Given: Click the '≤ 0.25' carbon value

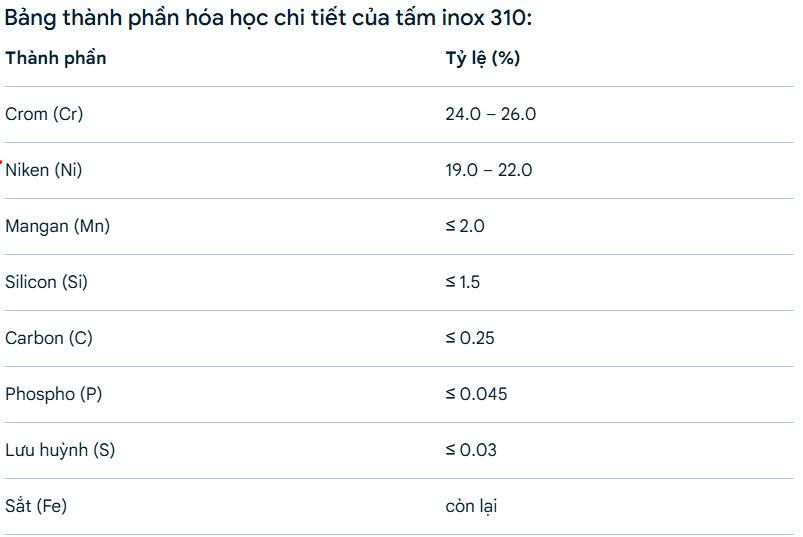Looking at the screenshot, I should [470, 338].
